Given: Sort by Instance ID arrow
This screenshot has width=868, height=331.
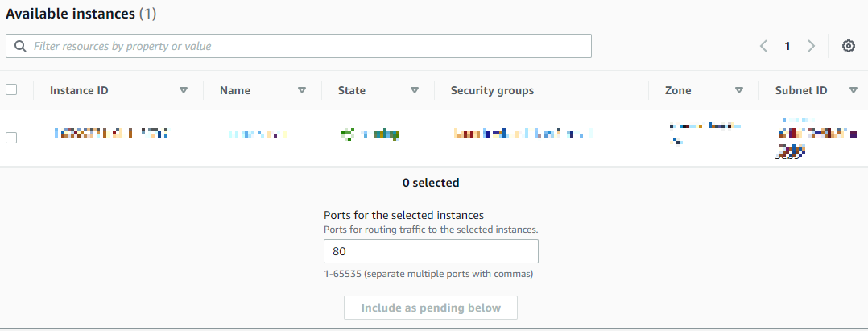Looking at the screenshot, I should coord(184,90).
